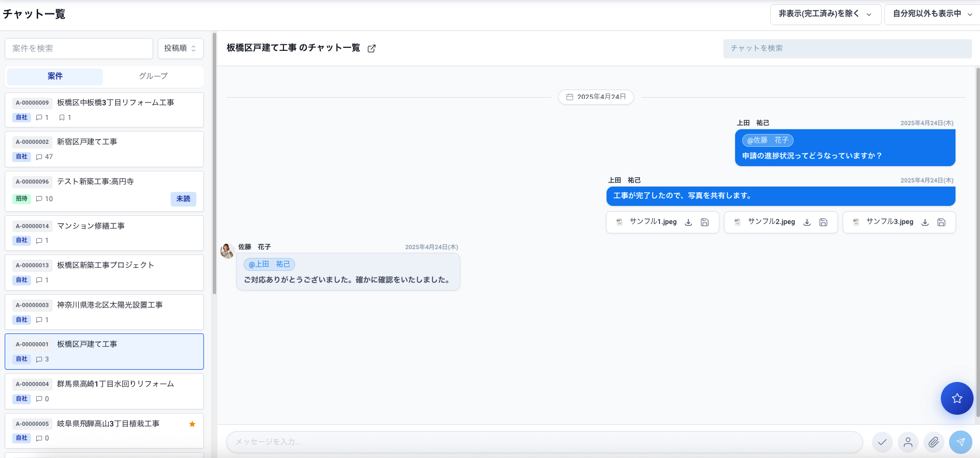This screenshot has width=980, height=458.
Task: Open 群馬県高崎1丁目水回りリフォーム chat
Action: tap(104, 391)
